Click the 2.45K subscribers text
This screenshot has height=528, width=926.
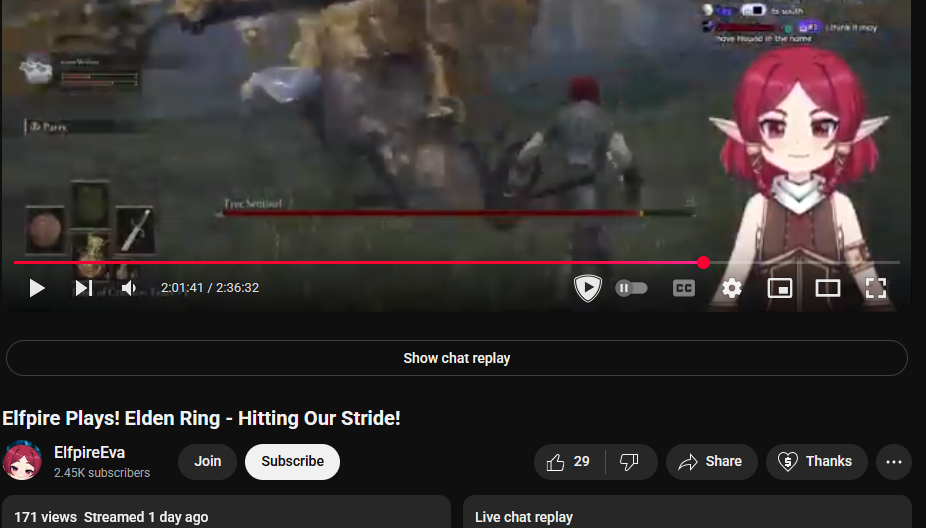[102, 472]
